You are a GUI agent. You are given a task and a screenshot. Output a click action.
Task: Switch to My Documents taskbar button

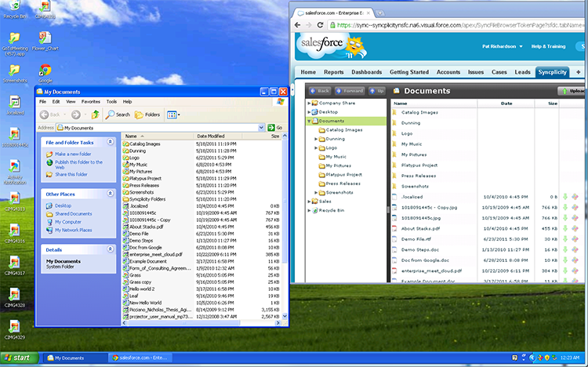coord(74,358)
